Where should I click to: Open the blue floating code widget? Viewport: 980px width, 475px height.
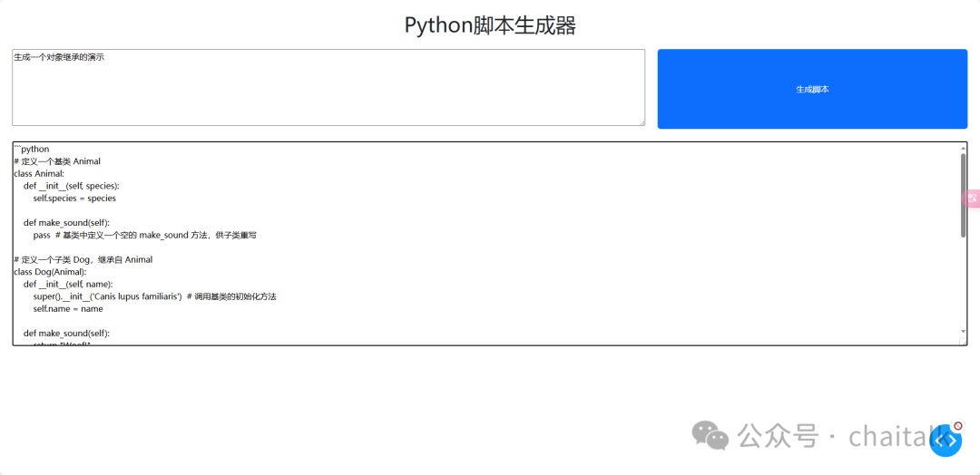click(x=945, y=440)
